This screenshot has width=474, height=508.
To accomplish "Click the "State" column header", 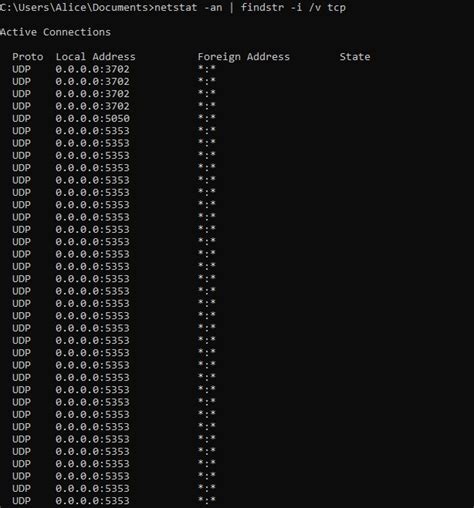I will [x=355, y=57].
